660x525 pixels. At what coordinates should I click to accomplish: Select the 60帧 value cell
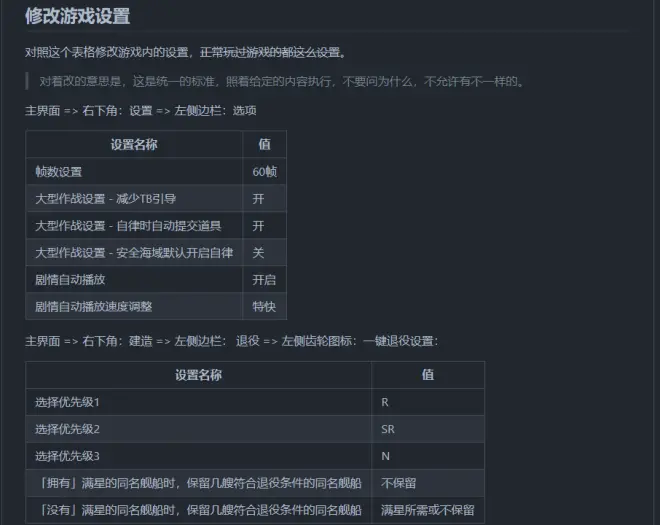click(x=264, y=171)
